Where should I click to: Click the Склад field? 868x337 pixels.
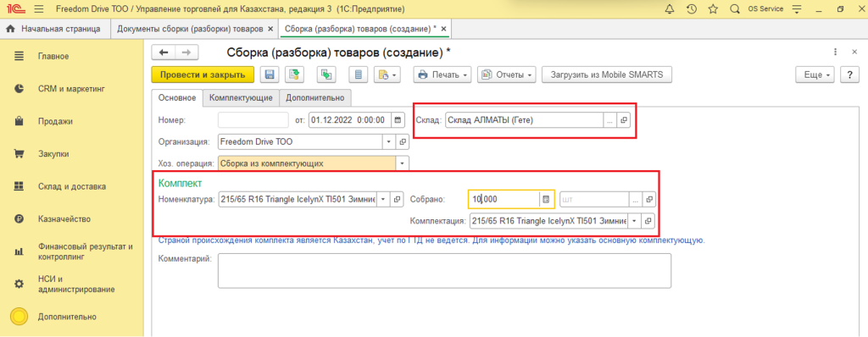pos(524,120)
